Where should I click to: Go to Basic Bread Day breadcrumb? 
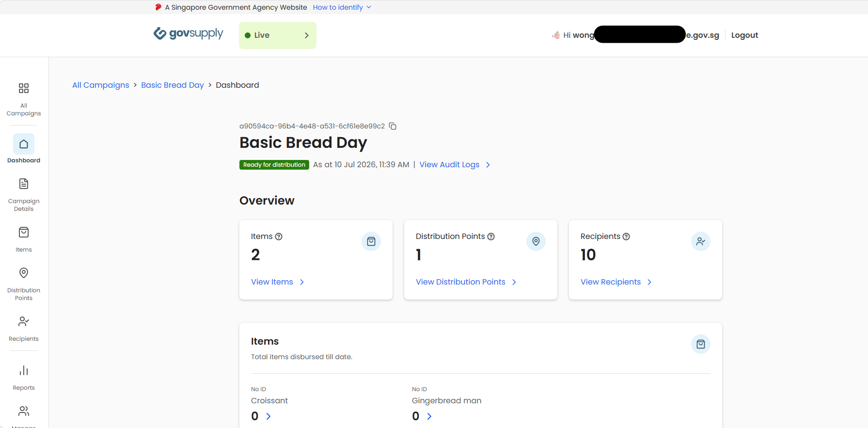click(x=173, y=85)
